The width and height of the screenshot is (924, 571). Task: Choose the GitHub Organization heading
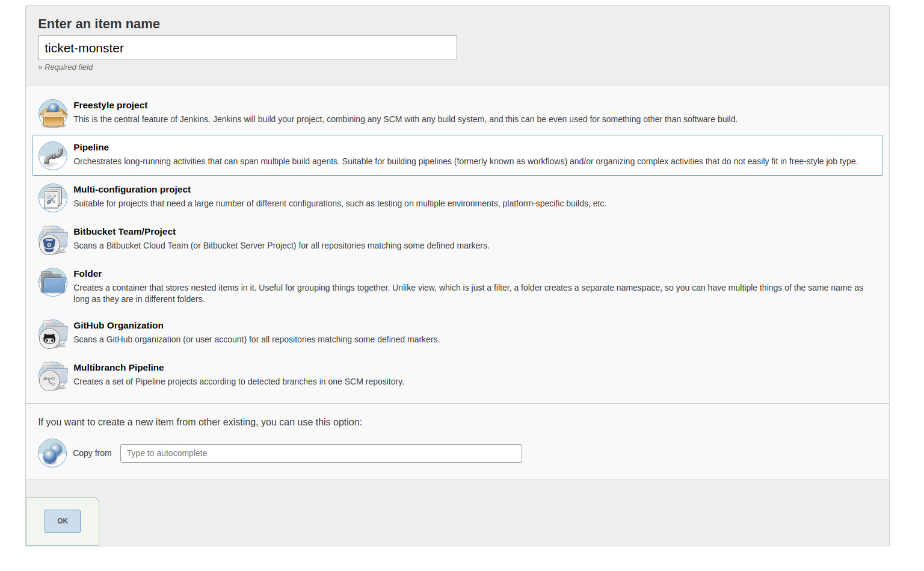click(119, 326)
